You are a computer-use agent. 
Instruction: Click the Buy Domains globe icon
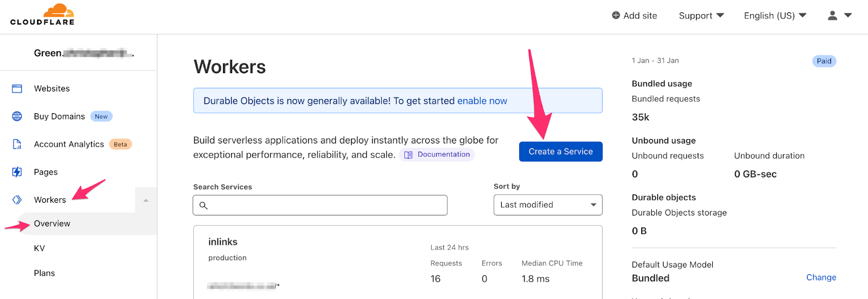[17, 116]
